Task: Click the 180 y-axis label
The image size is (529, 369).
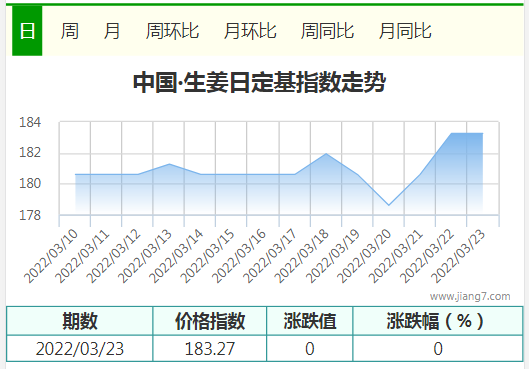Action: 30,183
